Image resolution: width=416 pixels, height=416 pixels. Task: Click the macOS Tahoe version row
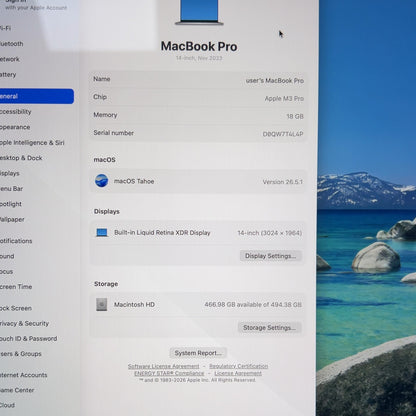(x=198, y=181)
